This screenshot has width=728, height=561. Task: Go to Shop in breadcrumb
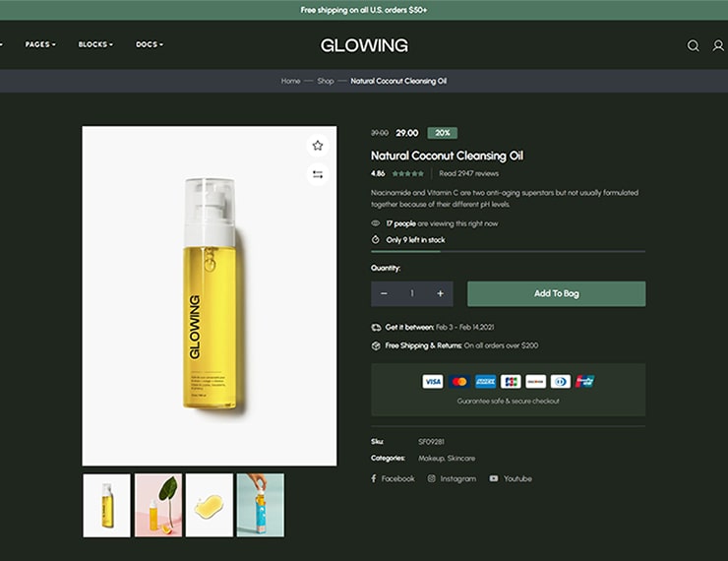(326, 81)
